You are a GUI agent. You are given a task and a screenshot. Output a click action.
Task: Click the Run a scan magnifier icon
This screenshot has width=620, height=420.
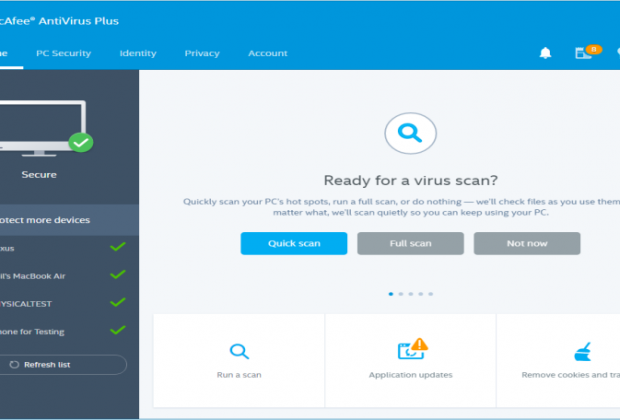[x=239, y=351]
